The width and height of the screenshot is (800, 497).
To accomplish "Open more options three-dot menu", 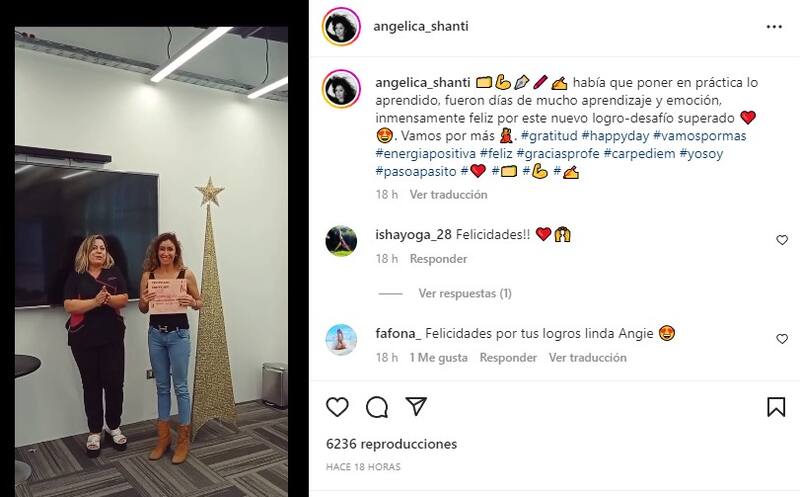I will pos(774,27).
